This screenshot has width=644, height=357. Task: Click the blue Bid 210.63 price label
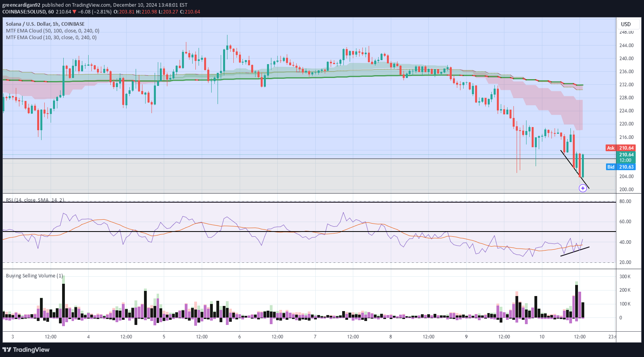pos(621,167)
